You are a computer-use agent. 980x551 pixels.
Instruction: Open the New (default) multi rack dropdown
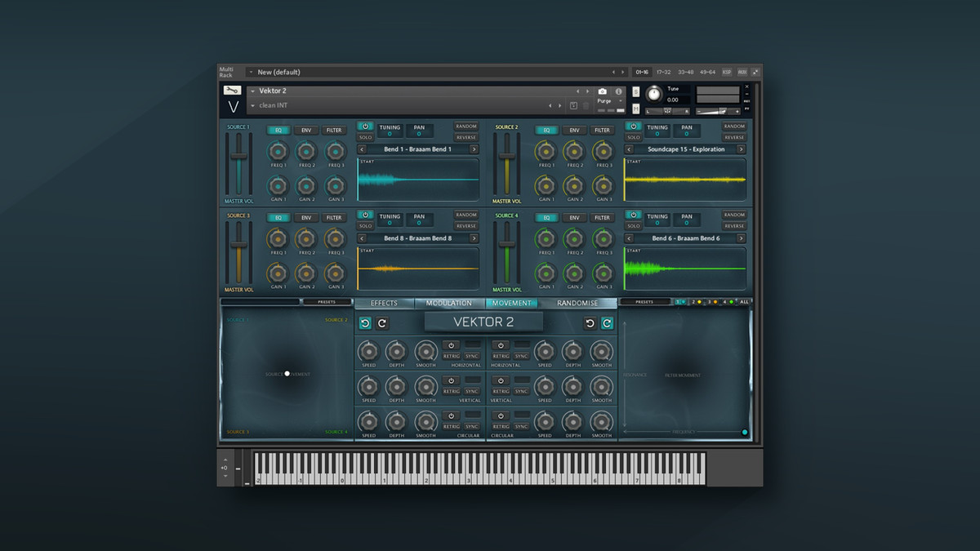pos(251,72)
